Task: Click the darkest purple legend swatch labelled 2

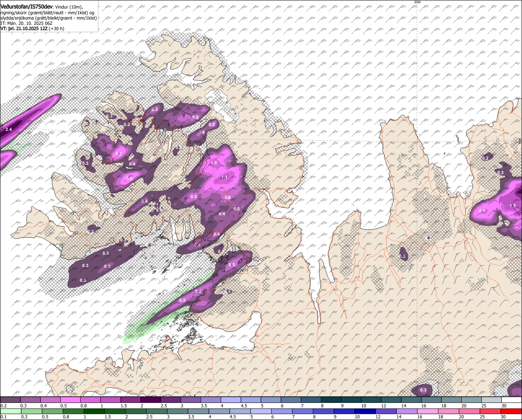Action: click(150, 400)
